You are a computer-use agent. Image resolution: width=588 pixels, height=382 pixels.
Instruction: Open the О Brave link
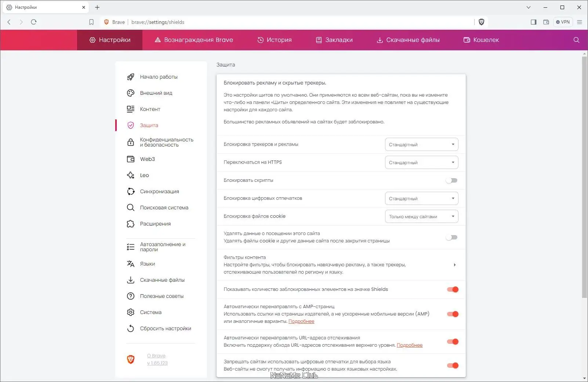pos(156,356)
